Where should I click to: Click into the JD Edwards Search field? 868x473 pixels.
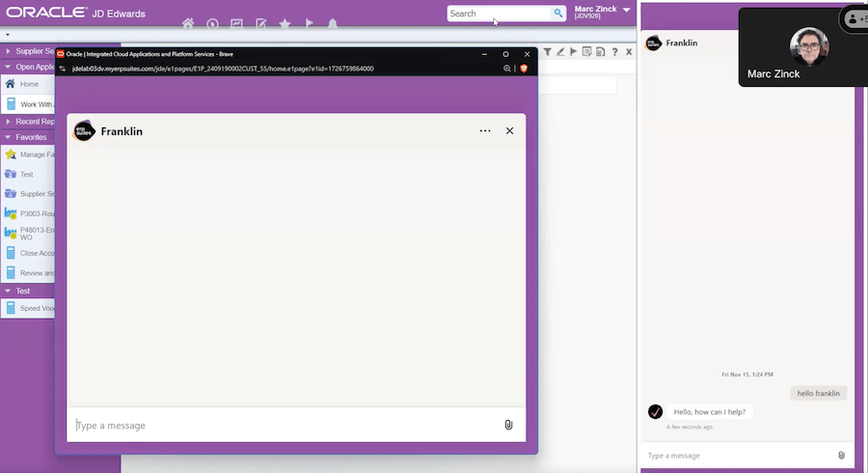(x=500, y=14)
